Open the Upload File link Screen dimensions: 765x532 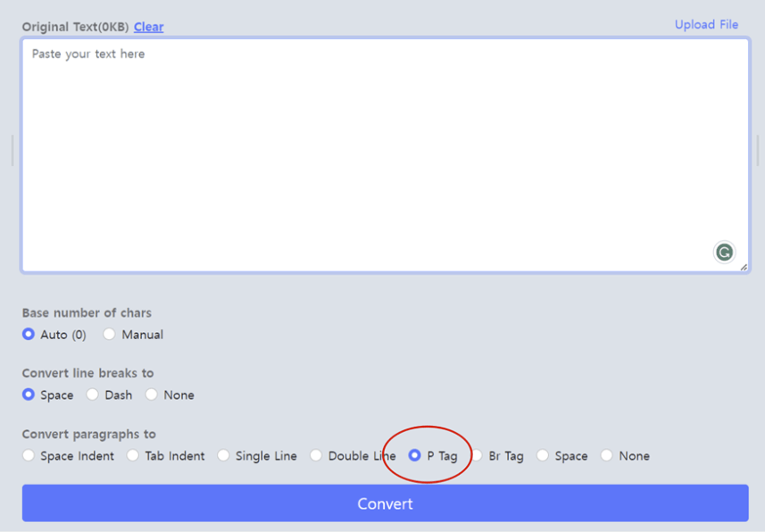[706, 24]
